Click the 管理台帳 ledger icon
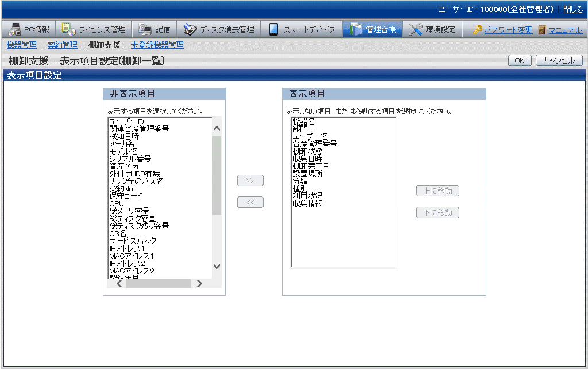The width and height of the screenshot is (588, 370). (355, 29)
